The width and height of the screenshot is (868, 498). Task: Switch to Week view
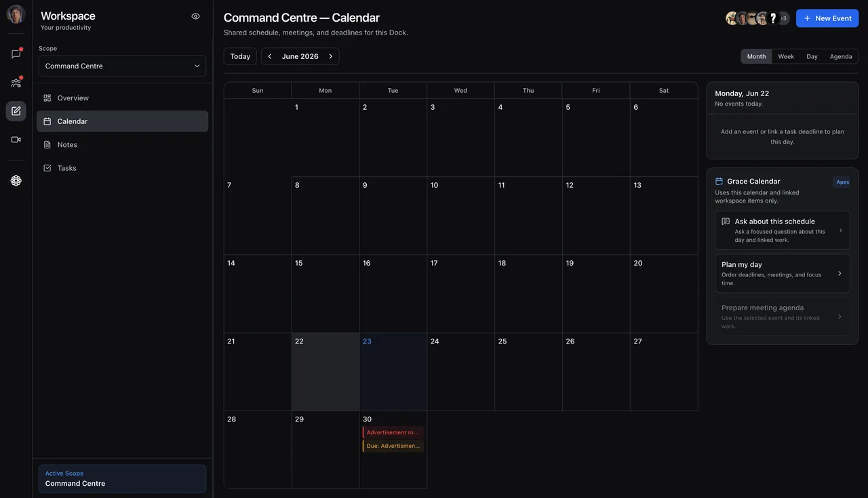coord(786,56)
